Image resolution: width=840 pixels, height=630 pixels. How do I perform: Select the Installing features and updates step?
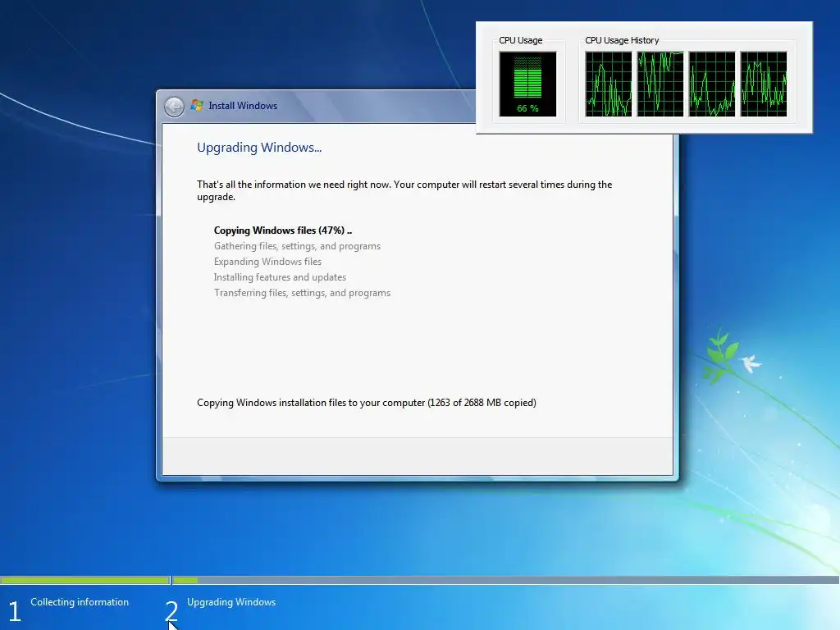click(281, 277)
